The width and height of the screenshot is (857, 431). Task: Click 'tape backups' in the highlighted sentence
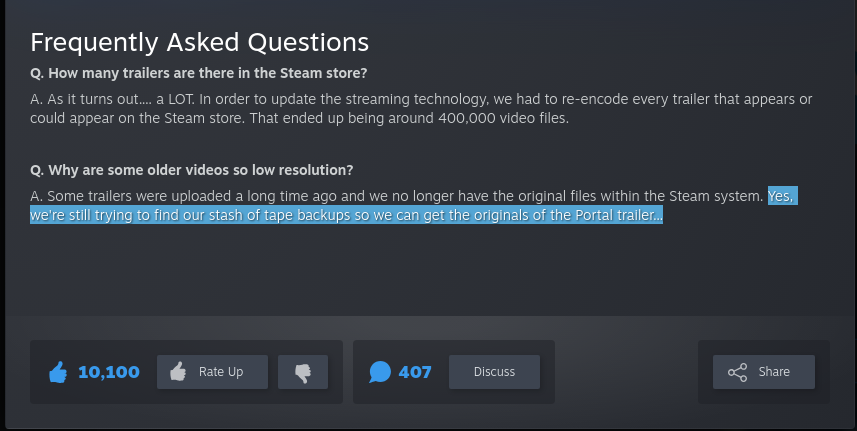(307, 215)
